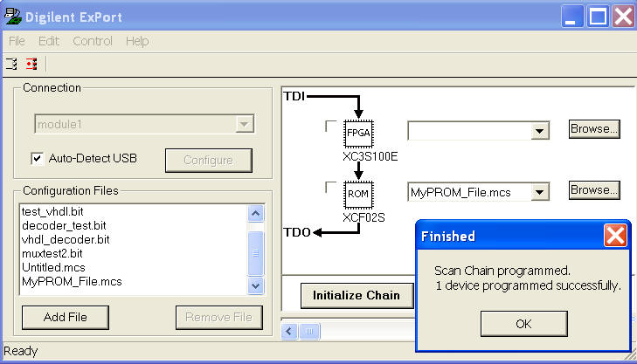Click the Remove File button
Image resolution: width=637 pixels, height=364 pixels.
pos(219,318)
